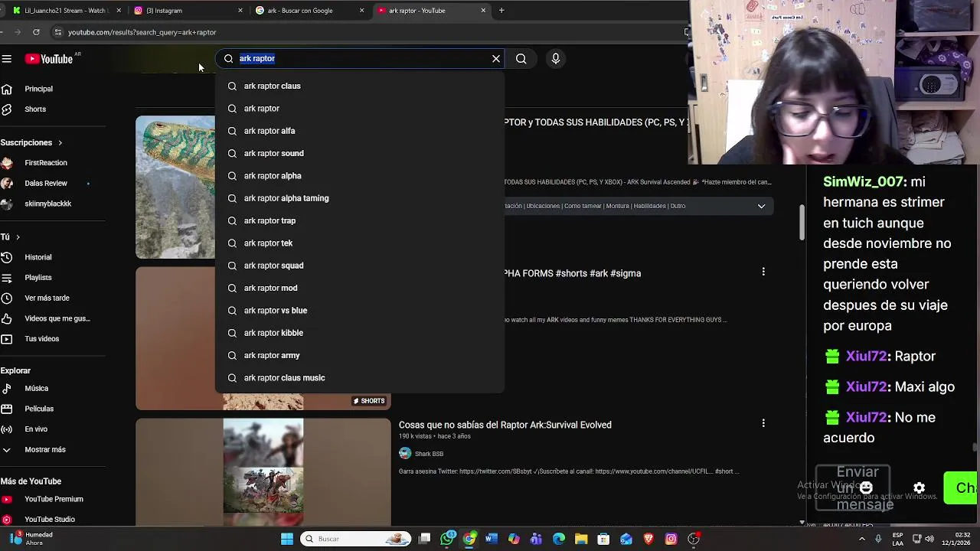Choose suggestion 'ark raptor trap'
The width and height of the screenshot is (980, 551).
tap(360, 220)
